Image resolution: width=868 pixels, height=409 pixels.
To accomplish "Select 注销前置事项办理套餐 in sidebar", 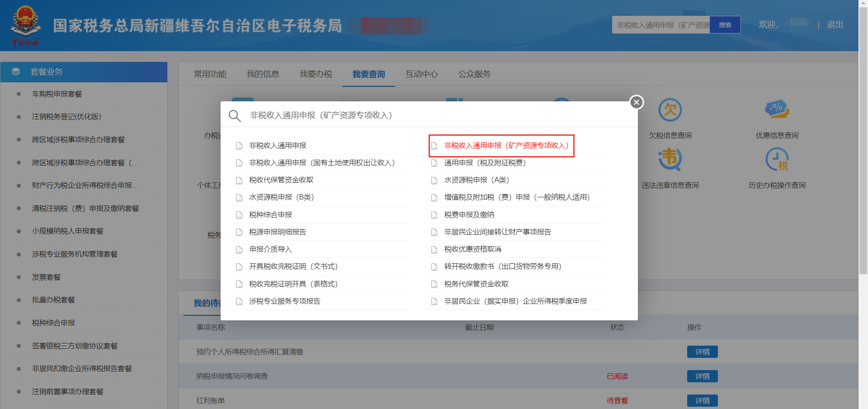I will (x=68, y=392).
